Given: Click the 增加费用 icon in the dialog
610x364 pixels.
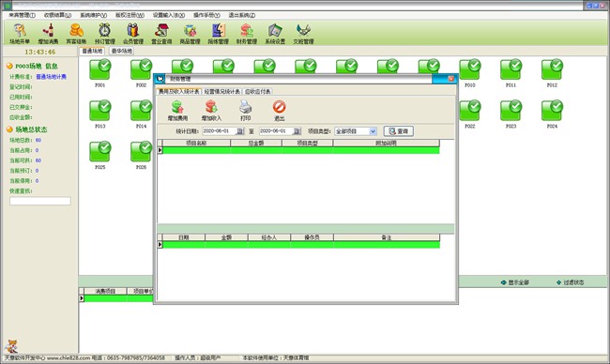Looking at the screenshot, I should pyautogui.click(x=177, y=111).
